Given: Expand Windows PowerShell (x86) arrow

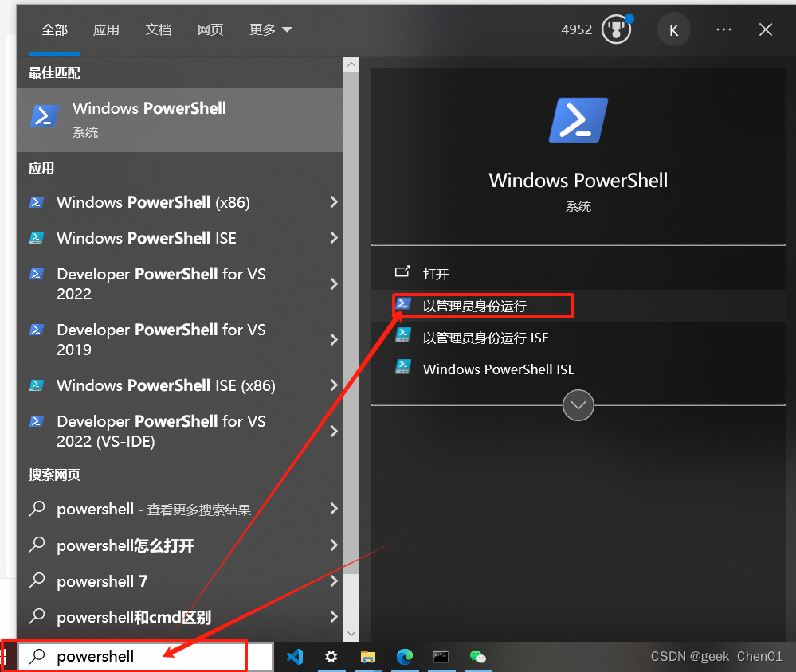Looking at the screenshot, I should pyautogui.click(x=334, y=202).
